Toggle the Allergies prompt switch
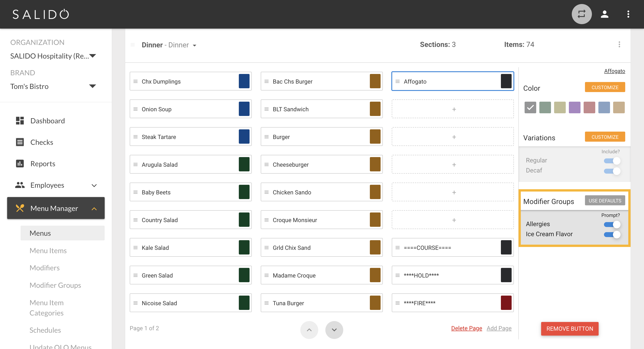Screen dimensions: 644x349 (612, 224)
